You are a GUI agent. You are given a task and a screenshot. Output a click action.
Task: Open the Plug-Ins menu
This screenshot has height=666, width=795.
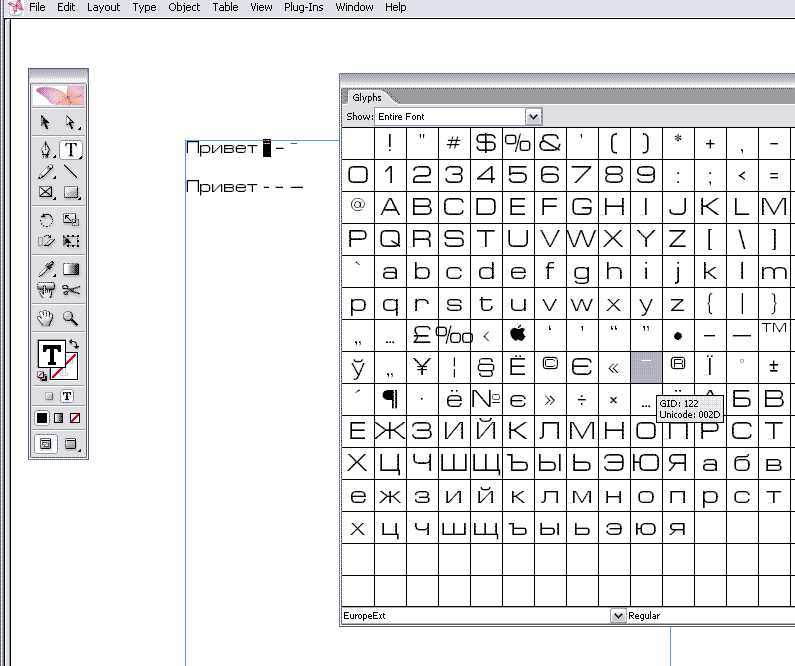tap(304, 7)
